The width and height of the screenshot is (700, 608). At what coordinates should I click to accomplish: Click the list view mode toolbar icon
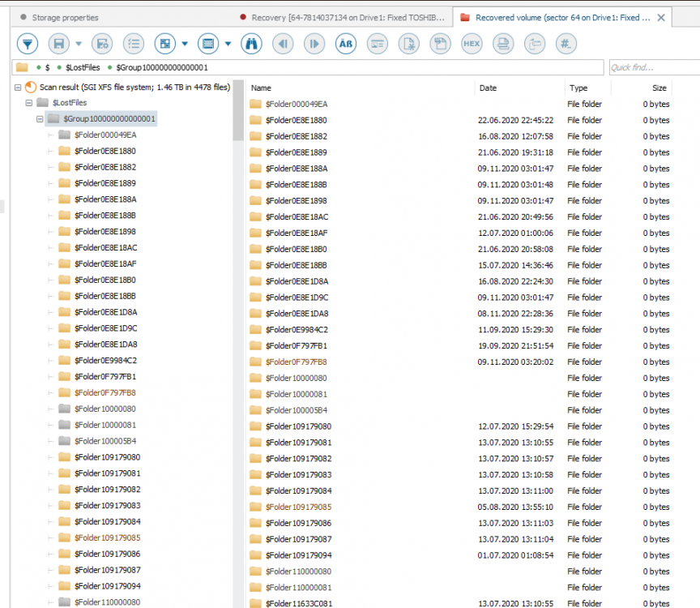coord(208,44)
